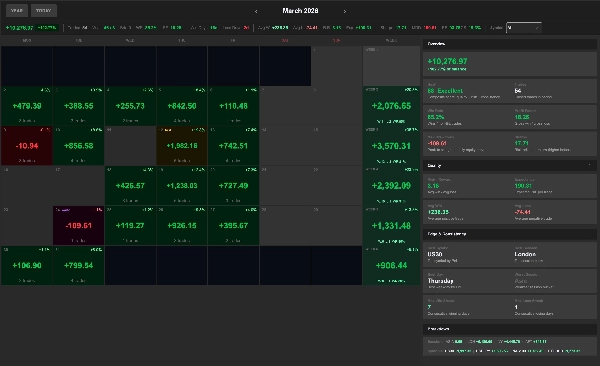Collapse the Breakdown section header
Screen dimensions: 600x366
click(510, 329)
